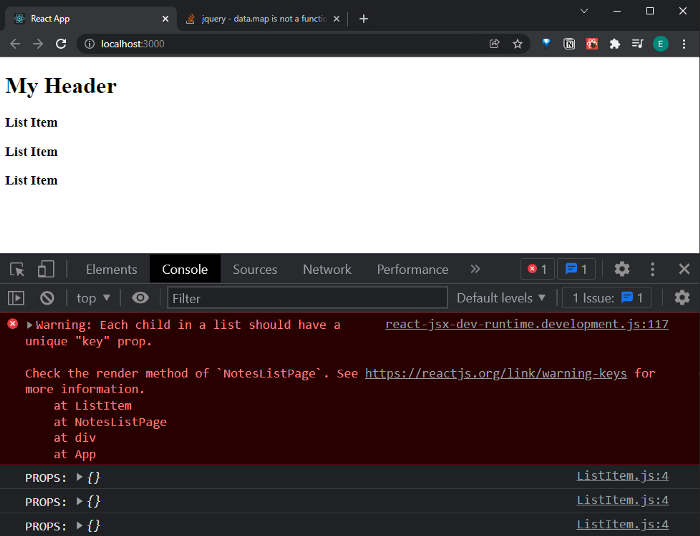Open the Default levels dropdown
Viewport: 700px width, 536px height.
(x=501, y=298)
